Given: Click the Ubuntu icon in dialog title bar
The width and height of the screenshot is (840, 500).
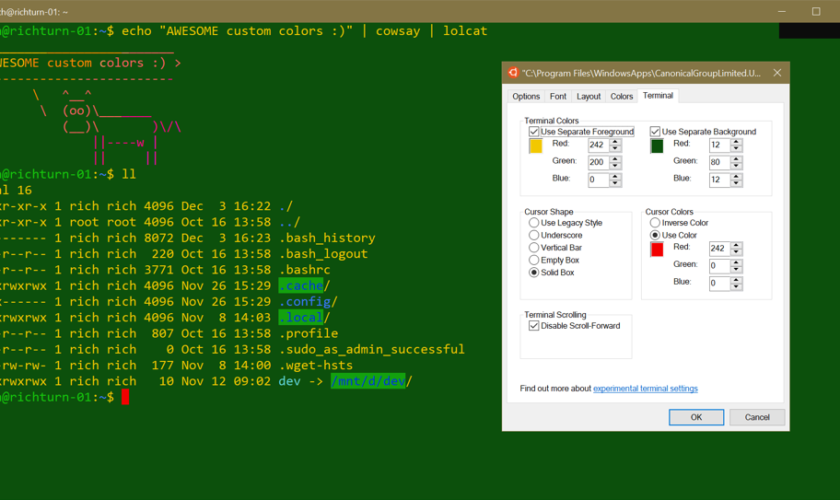Looking at the screenshot, I should [x=513, y=72].
